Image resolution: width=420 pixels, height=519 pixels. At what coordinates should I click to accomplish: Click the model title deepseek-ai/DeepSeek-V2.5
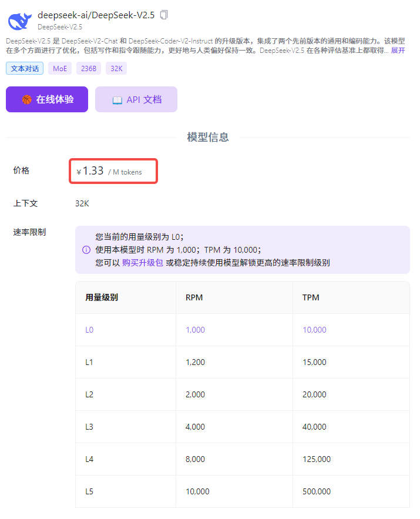pyautogui.click(x=96, y=15)
